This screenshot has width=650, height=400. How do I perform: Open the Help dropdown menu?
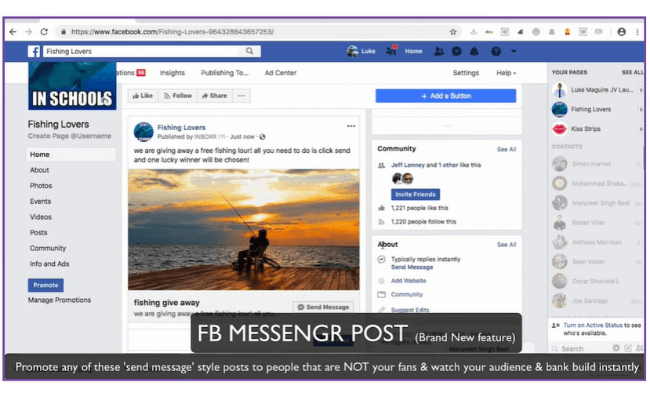coord(506,73)
